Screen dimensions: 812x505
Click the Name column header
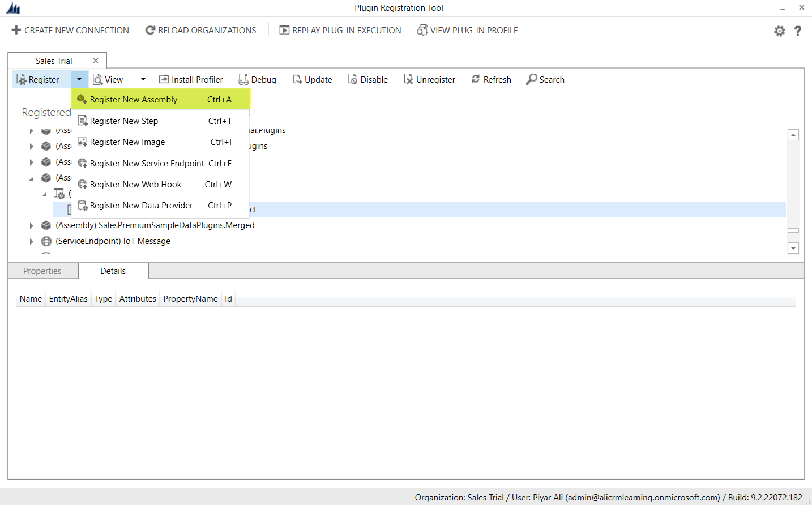pos(31,299)
